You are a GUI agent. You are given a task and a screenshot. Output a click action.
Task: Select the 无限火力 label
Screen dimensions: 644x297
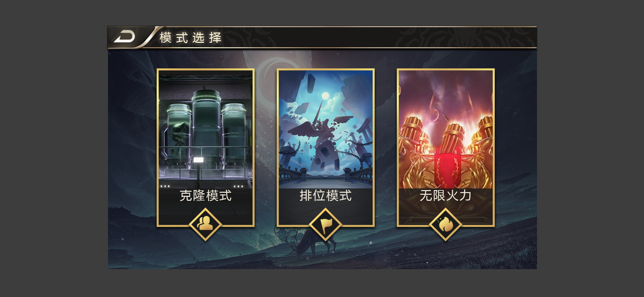(x=446, y=196)
